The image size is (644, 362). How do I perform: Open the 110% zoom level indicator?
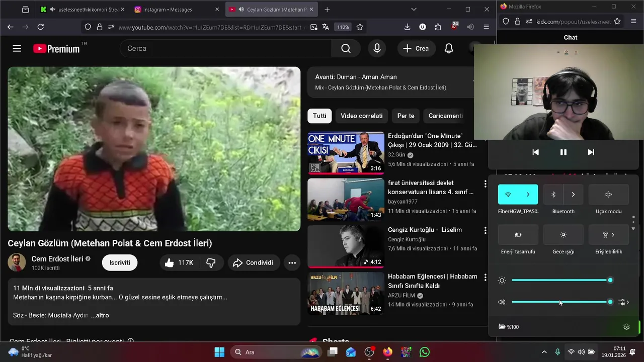point(343,27)
